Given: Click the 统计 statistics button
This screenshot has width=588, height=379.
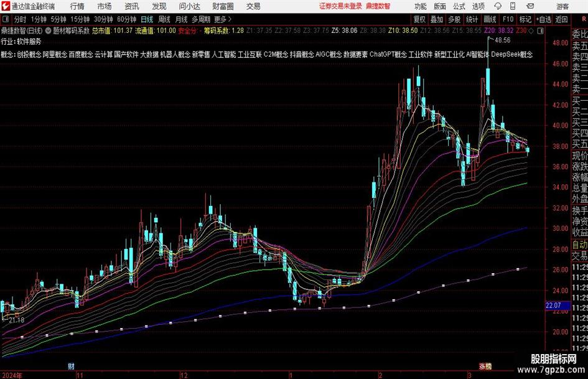Looking at the screenshot, I should tap(472, 19).
